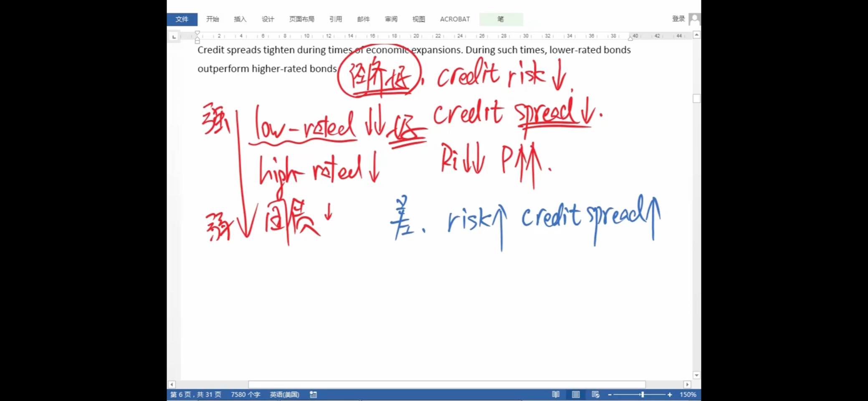Open the ACROBAT ribbon tab
This screenshot has height=401, width=868.
coord(455,19)
